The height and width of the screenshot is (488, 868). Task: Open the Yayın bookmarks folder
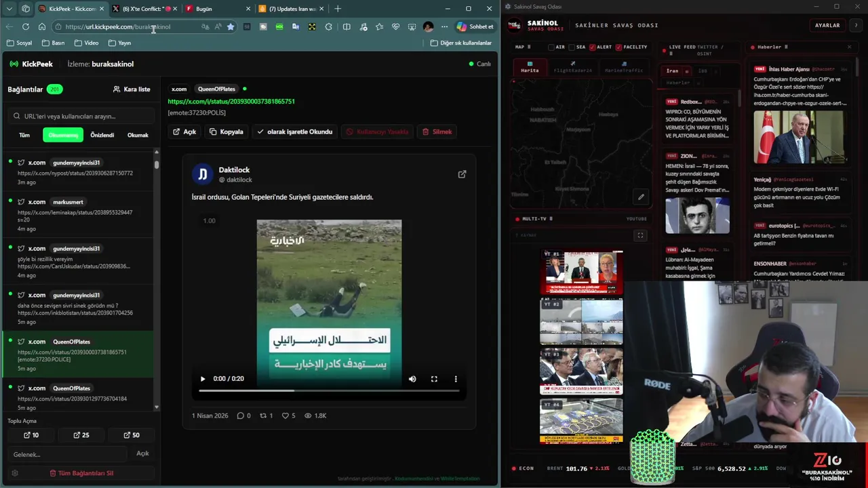pyautogui.click(x=119, y=43)
